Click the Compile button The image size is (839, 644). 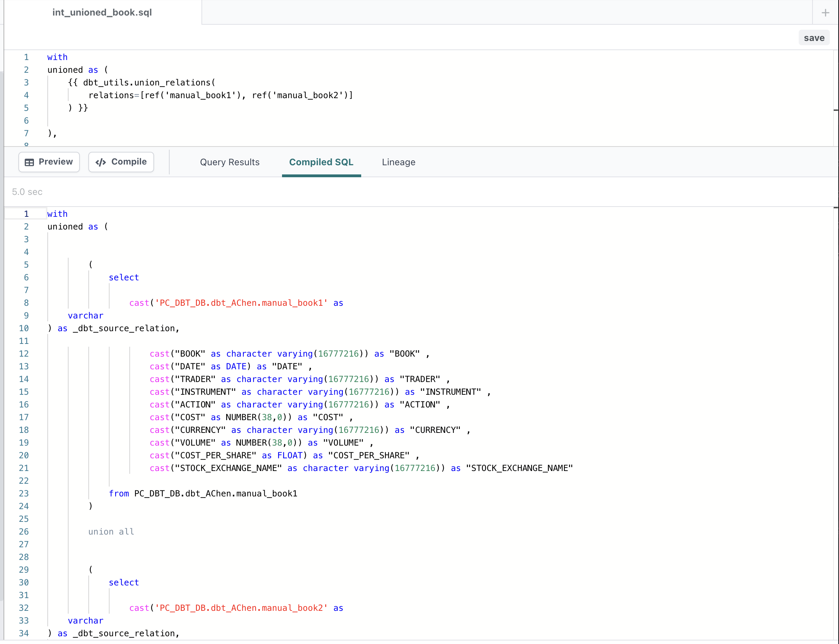point(121,162)
